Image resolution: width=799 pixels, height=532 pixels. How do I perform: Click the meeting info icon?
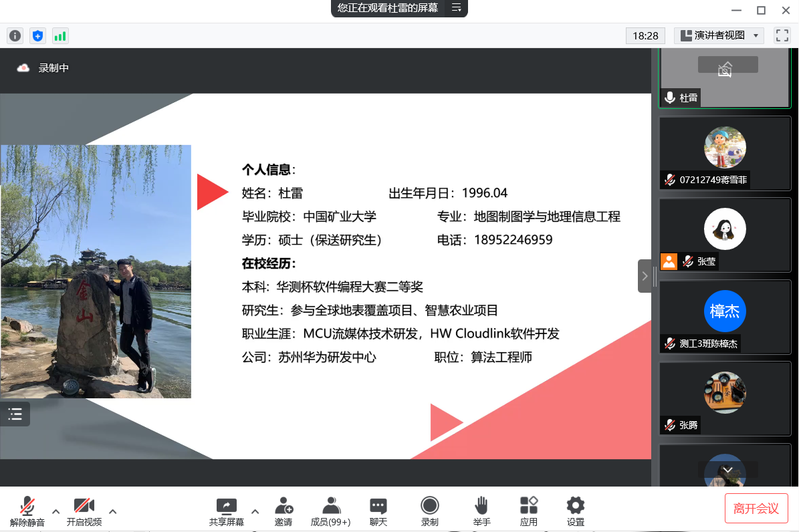[x=15, y=36]
